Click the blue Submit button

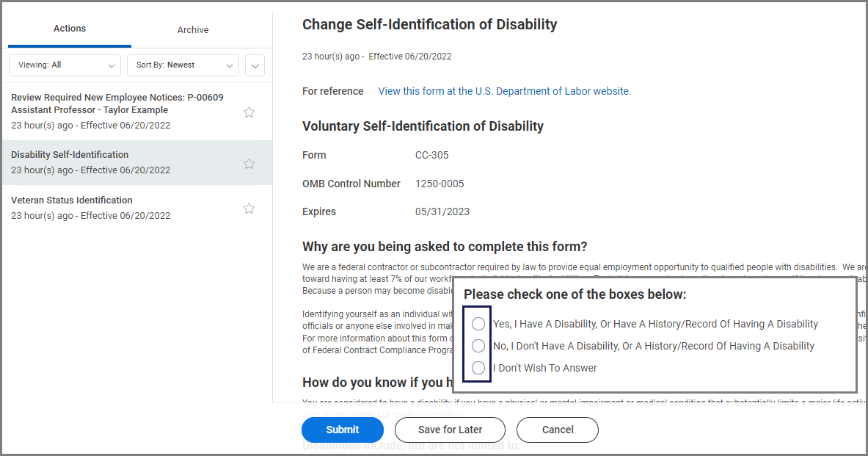pyautogui.click(x=343, y=430)
